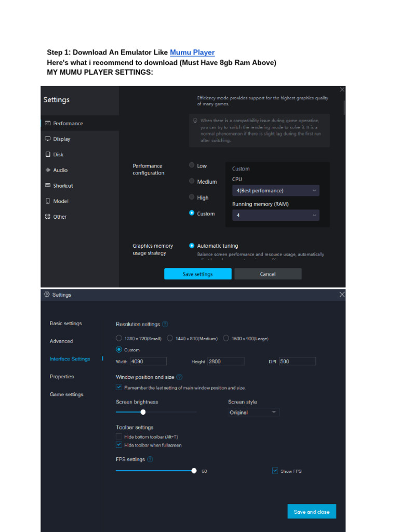Click the DPI input field
Image resolution: width=399 pixels, height=532 pixels.
coord(298,362)
